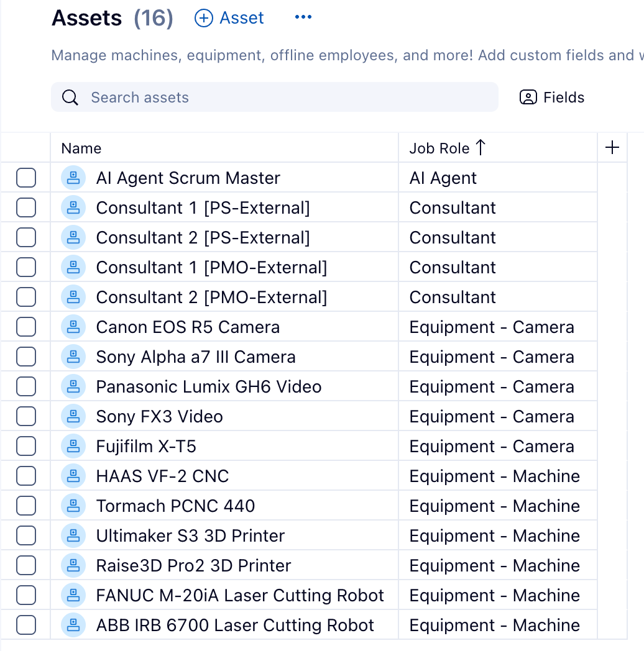
Task: Click the asset icon beside AI Agent Scrum Master
Action: pos(73,178)
